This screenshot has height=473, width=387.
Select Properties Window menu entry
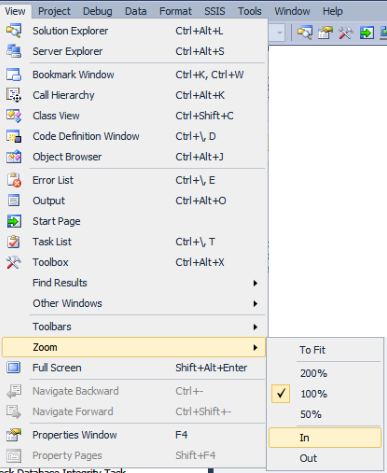coord(134,435)
